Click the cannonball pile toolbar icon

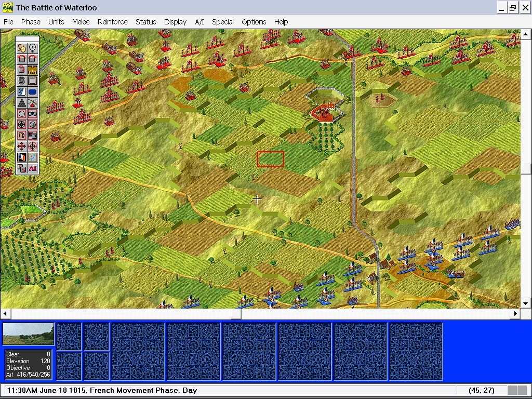pyautogui.click(x=22, y=103)
